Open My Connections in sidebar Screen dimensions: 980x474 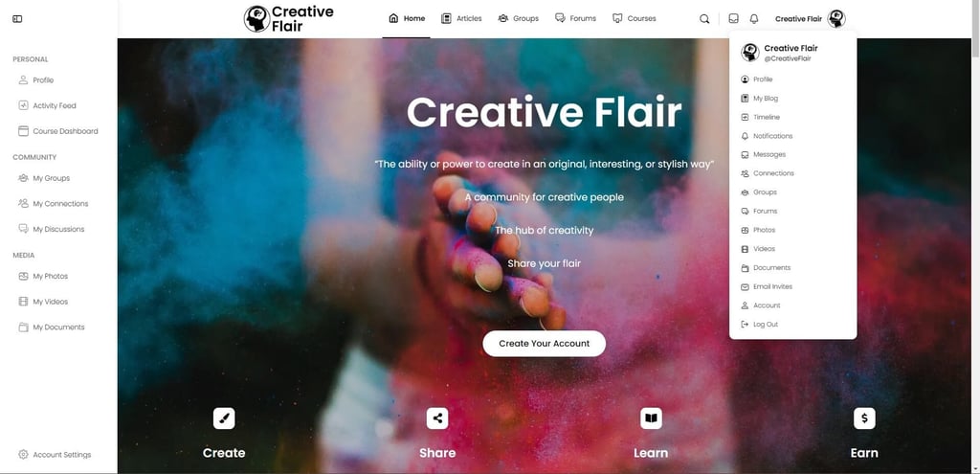(54, 204)
